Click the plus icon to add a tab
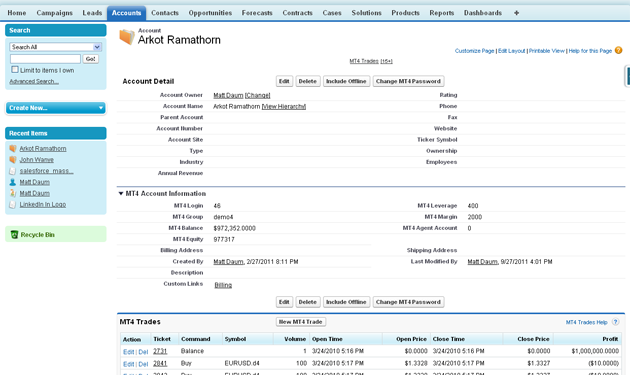 click(x=516, y=13)
